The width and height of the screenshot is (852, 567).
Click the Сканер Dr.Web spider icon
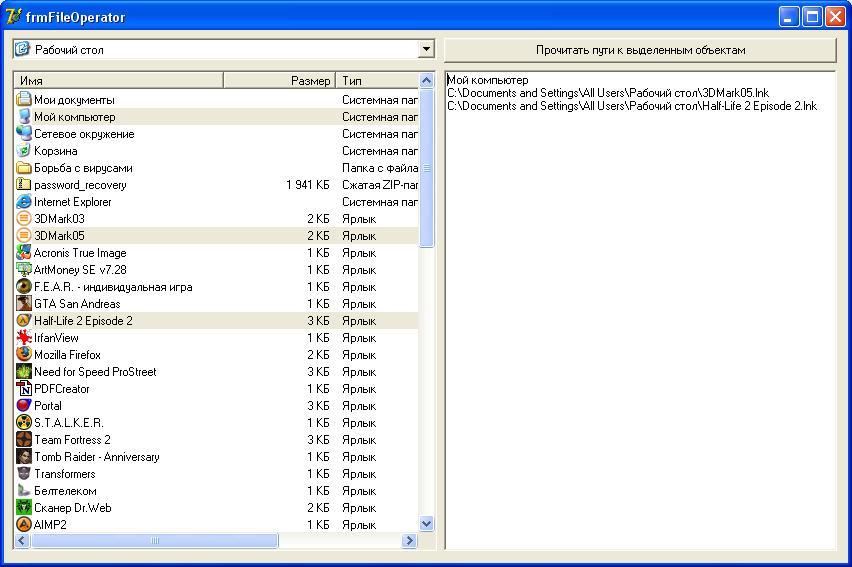pos(24,507)
